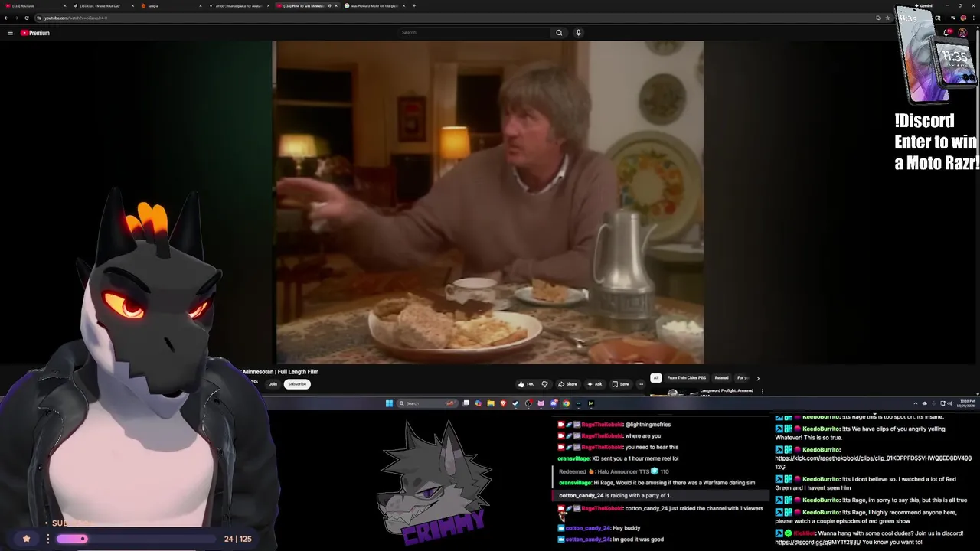Go back with the browser back arrow
This screenshot has width=980, height=551.
tap(6, 18)
